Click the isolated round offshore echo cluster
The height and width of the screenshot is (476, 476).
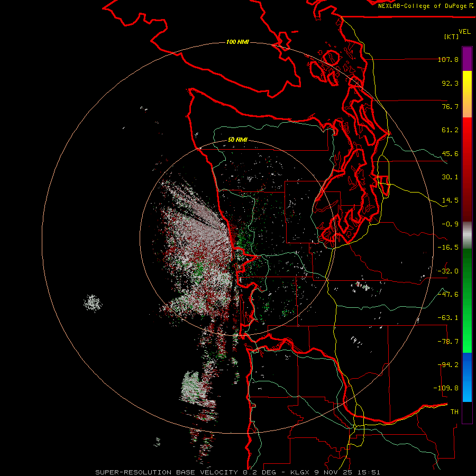tap(93, 303)
